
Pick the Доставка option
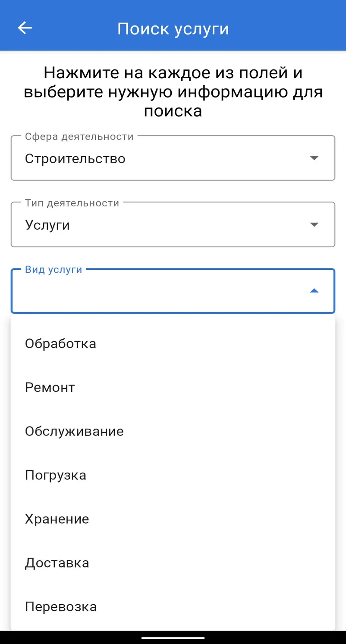pyautogui.click(x=173, y=563)
